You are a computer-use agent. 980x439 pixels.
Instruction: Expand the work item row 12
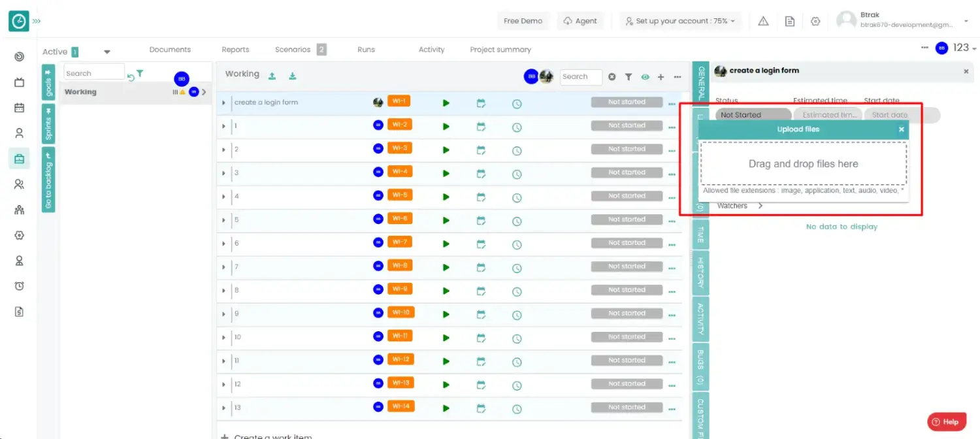[x=223, y=385]
